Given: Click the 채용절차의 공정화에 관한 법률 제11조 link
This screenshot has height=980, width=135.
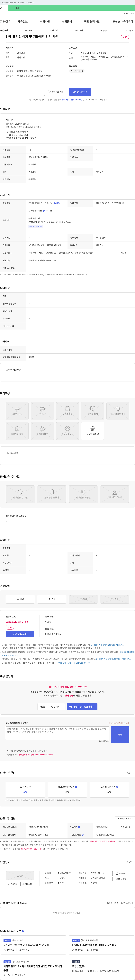Looking at the screenshot, I should [x=74, y=663].
